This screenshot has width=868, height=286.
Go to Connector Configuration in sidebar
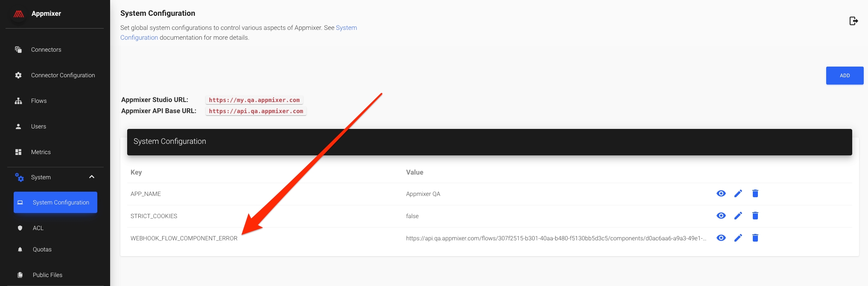click(x=63, y=76)
